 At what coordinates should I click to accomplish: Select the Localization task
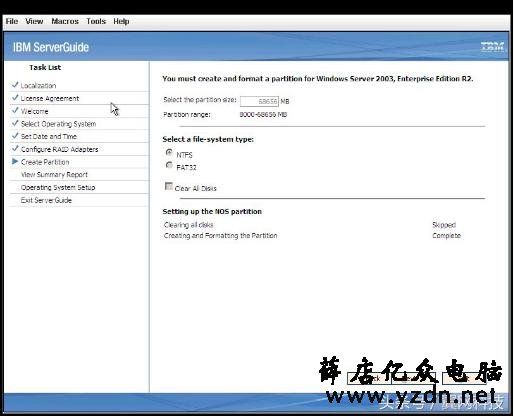point(38,86)
